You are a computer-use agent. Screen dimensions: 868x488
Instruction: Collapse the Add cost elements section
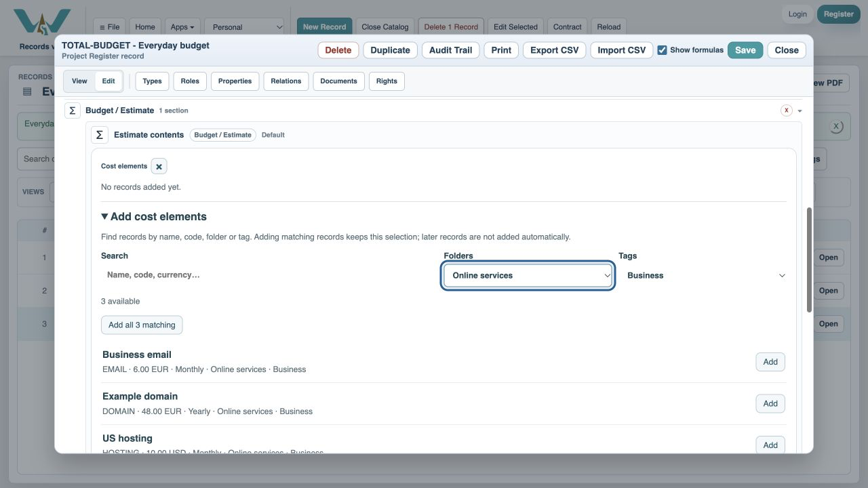click(154, 217)
